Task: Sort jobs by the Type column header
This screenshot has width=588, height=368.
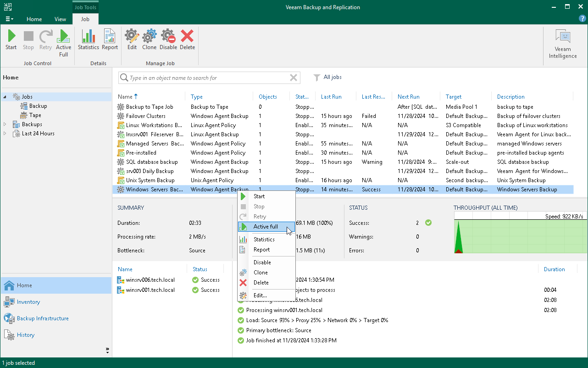Action: click(x=197, y=97)
